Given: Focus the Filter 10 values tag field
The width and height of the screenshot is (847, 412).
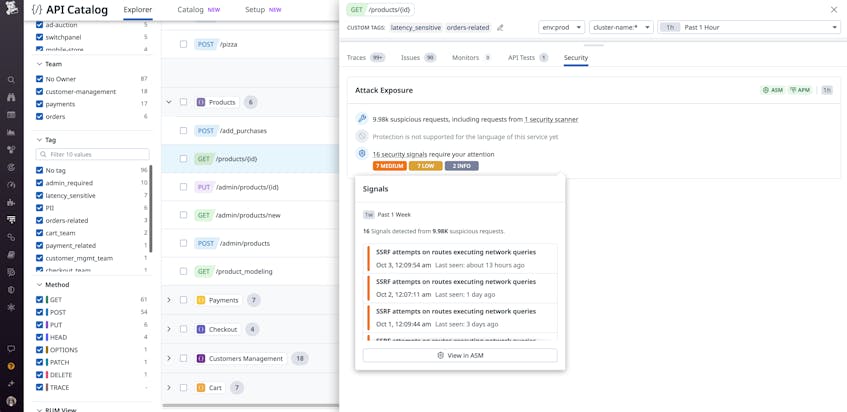Looking at the screenshot, I should pos(92,154).
